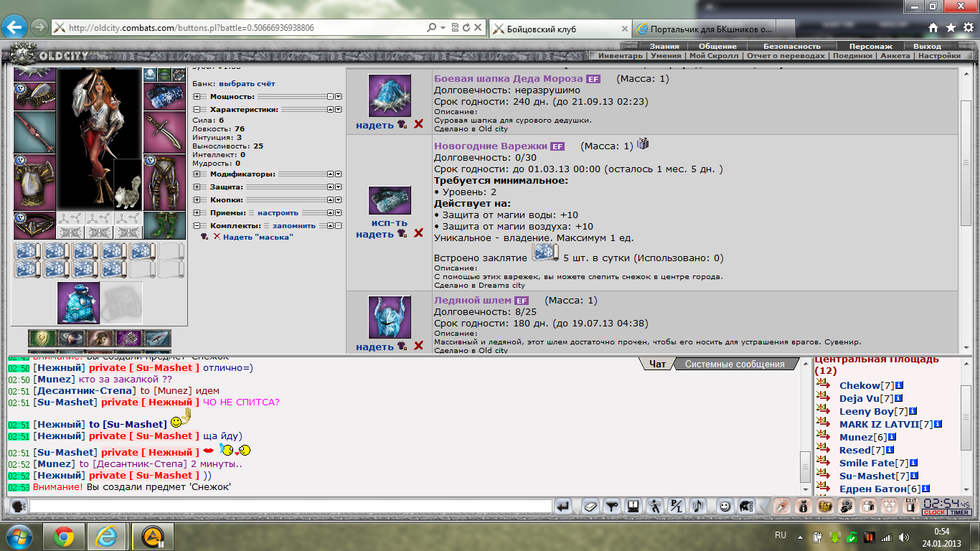Switch to CLOCK mode
The image size is (980, 551).
coord(934,512)
